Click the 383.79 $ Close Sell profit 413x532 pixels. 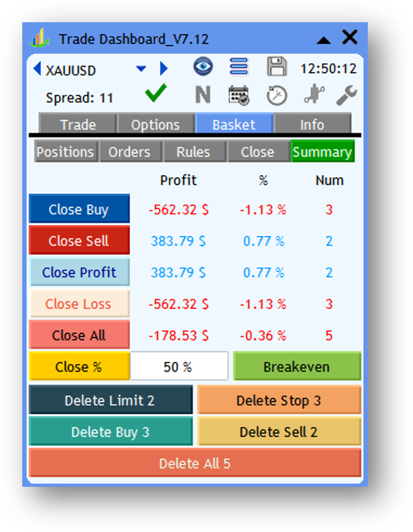click(178, 241)
